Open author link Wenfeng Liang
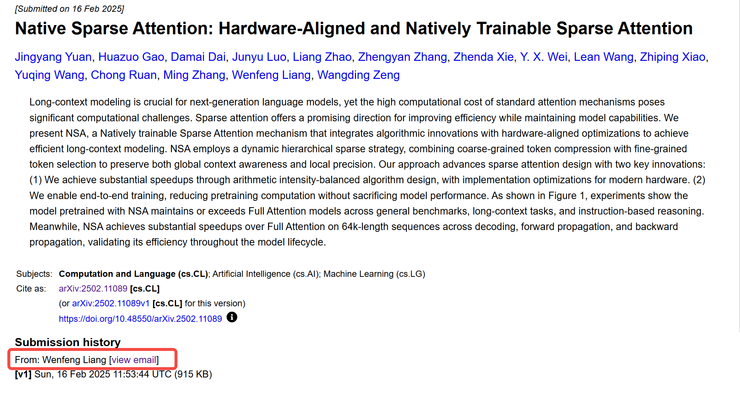 (271, 75)
